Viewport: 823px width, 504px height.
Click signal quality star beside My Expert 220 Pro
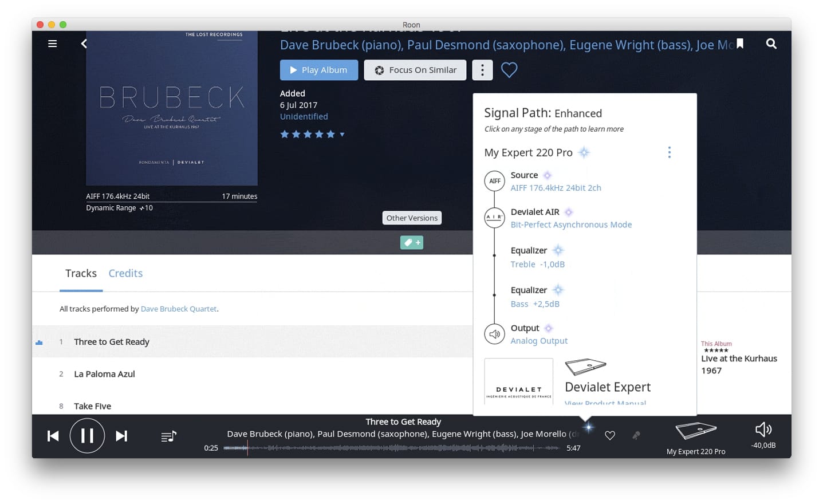coord(584,152)
